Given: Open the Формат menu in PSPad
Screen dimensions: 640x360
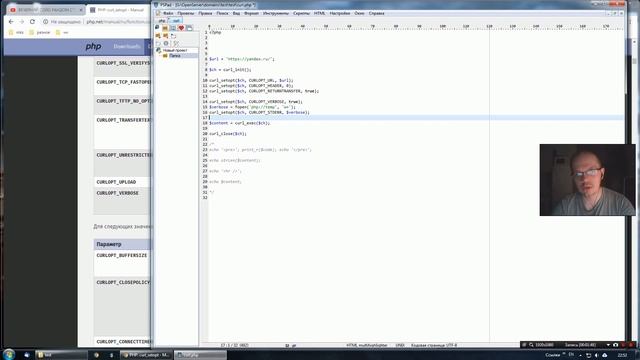Looking at the screenshot, I should [251, 13].
